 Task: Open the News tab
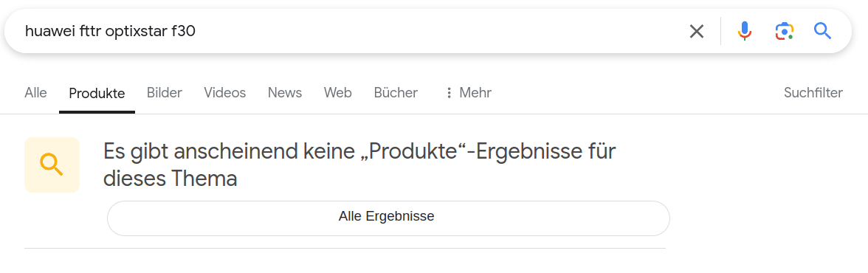click(285, 92)
